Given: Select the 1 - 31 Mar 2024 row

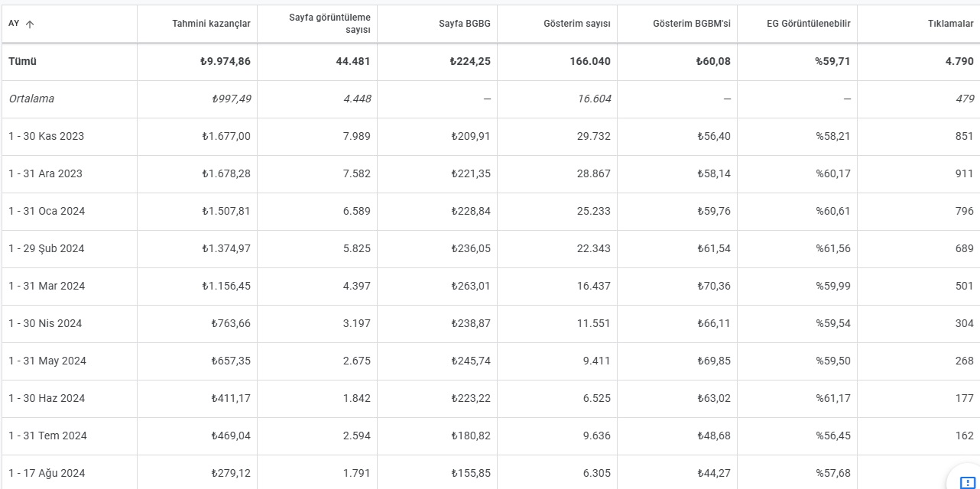Looking at the screenshot, I should pyautogui.click(x=490, y=287).
